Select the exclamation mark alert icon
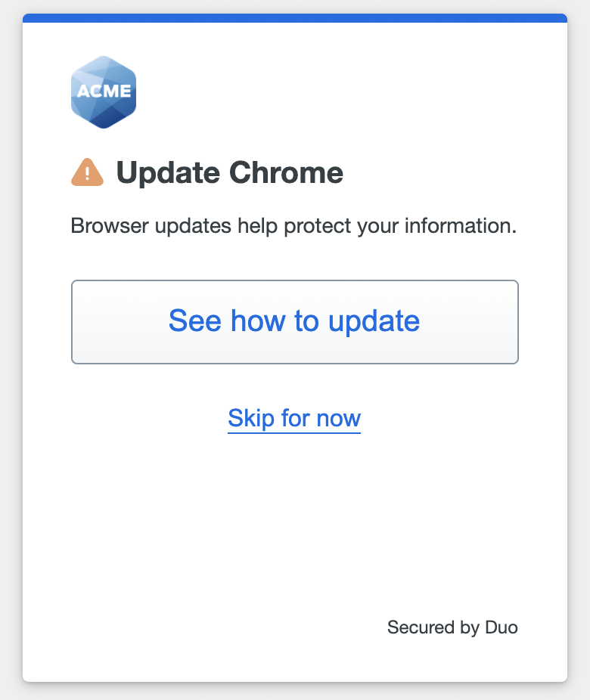This screenshot has height=700, width=590. 87,172
